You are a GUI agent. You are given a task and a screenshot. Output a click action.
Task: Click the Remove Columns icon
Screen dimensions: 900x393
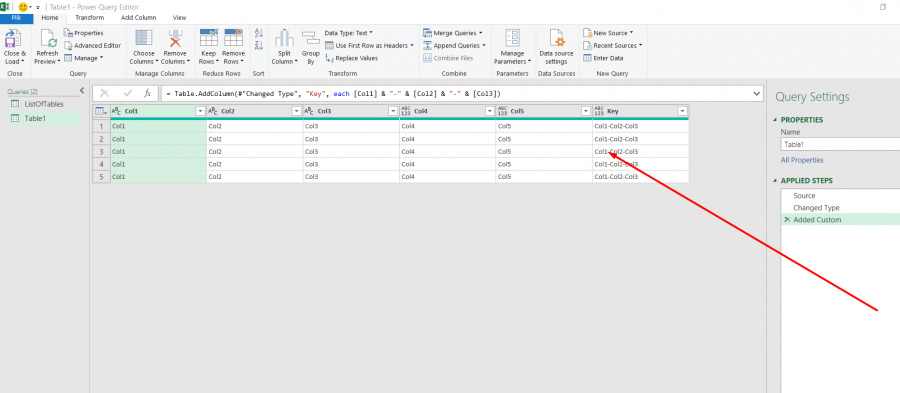coord(175,38)
